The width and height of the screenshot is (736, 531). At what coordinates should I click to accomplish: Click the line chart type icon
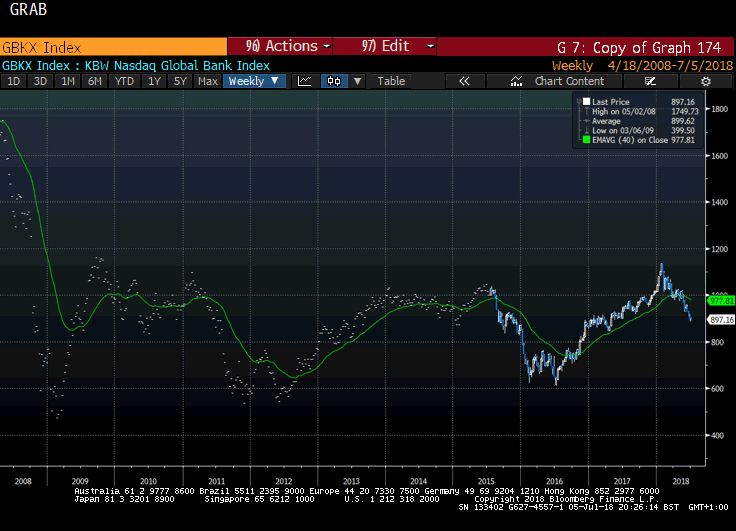305,81
